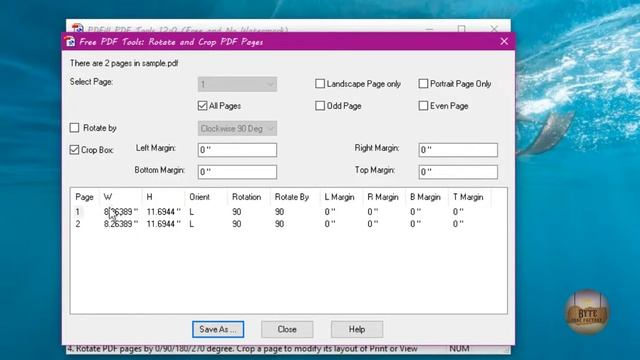
Task: Click the Save As ... button
Action: 218,329
